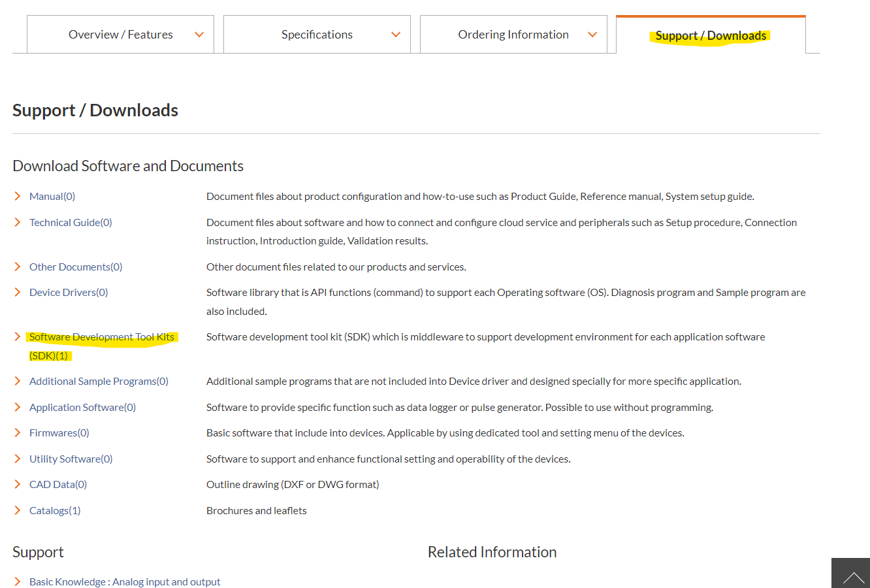870x588 pixels.
Task: Select the Specifications tab label
Action: [x=317, y=35]
